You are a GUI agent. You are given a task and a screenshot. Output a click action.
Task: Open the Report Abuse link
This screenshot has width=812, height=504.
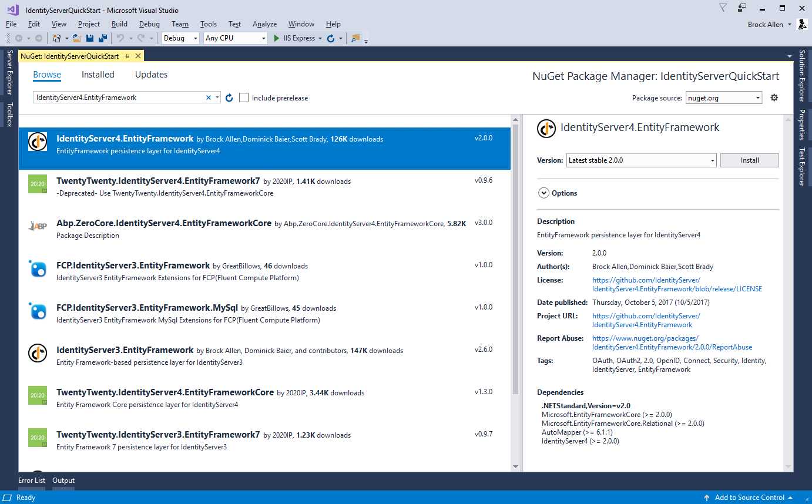point(672,342)
